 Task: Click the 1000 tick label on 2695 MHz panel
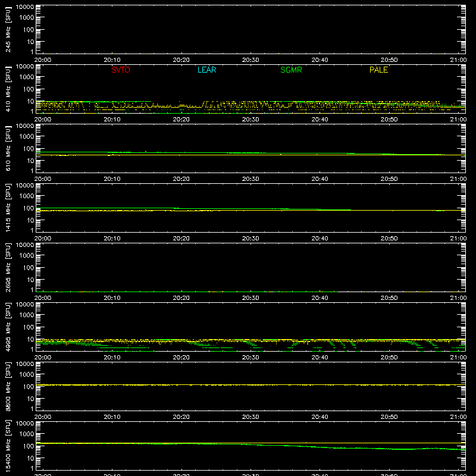coord(27,256)
